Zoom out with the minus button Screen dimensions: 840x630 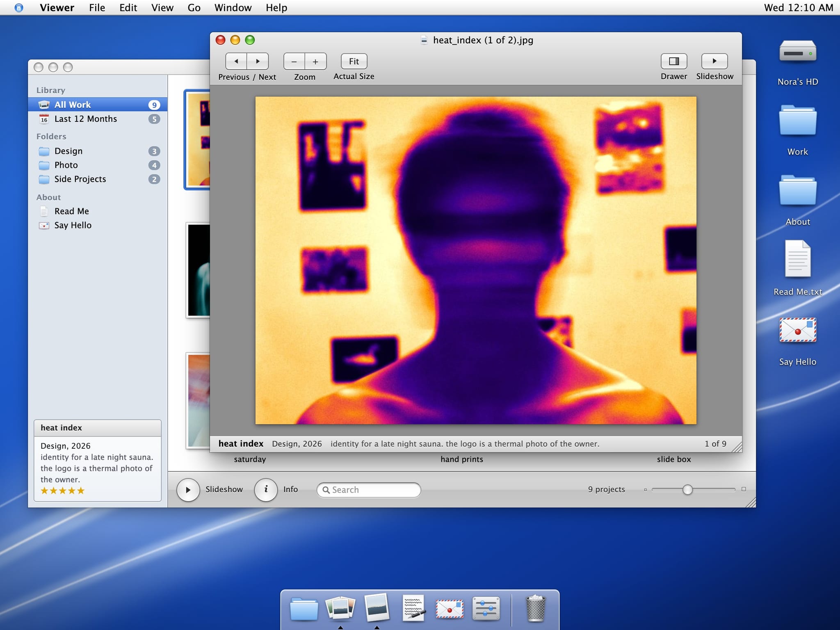coord(294,62)
